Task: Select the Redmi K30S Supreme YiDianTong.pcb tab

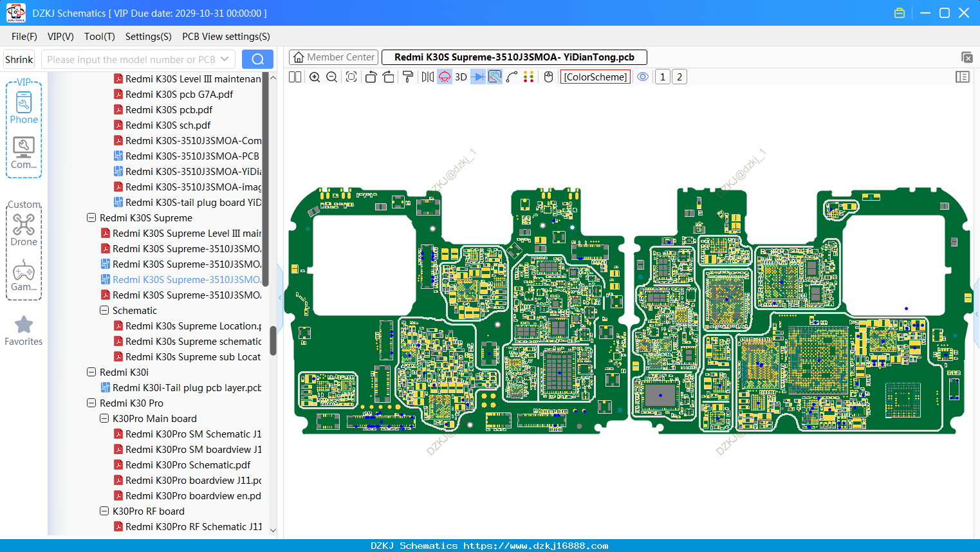Action: [x=514, y=57]
